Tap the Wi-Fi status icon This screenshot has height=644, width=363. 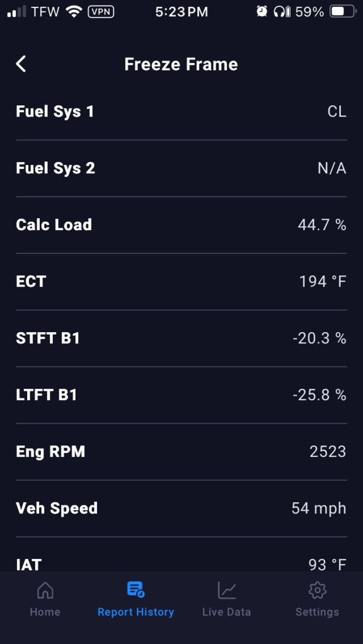point(74,11)
